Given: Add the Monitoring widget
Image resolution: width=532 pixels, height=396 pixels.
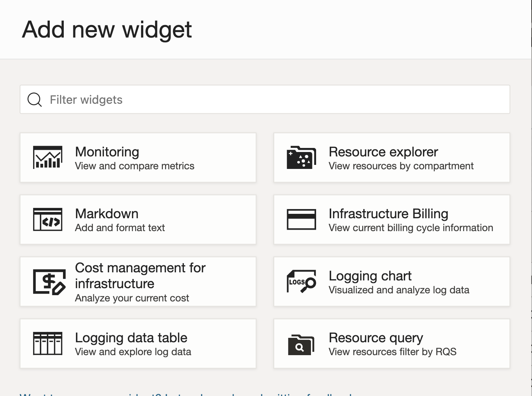Looking at the screenshot, I should tap(138, 158).
